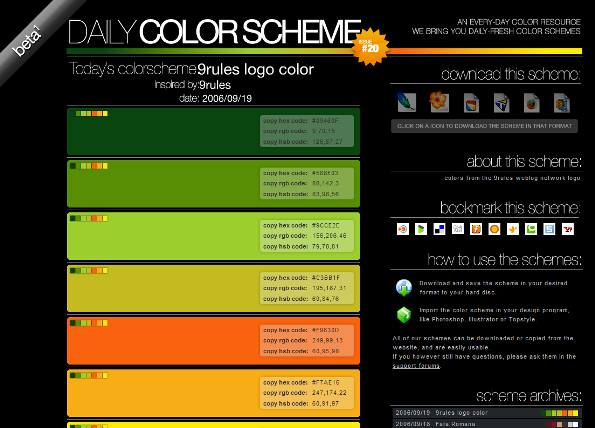Bookmark scheme with blue Simpy icon

(x=549, y=229)
